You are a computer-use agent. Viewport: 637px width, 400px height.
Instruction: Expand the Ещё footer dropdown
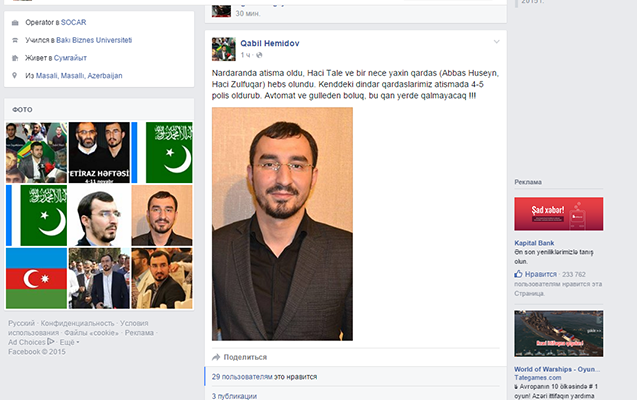69,342
